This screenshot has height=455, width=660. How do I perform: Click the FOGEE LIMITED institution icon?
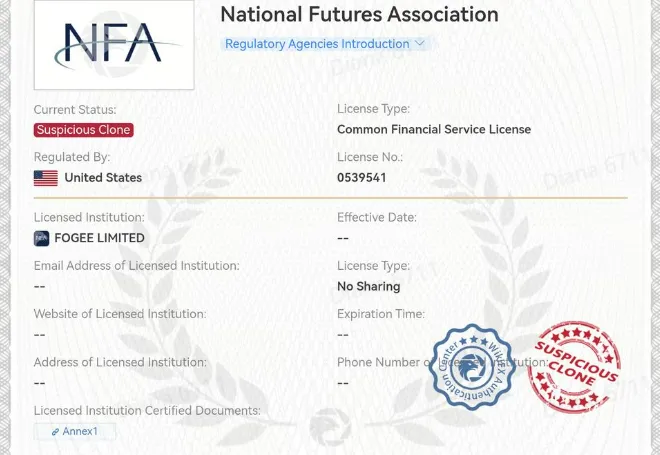coord(41,238)
